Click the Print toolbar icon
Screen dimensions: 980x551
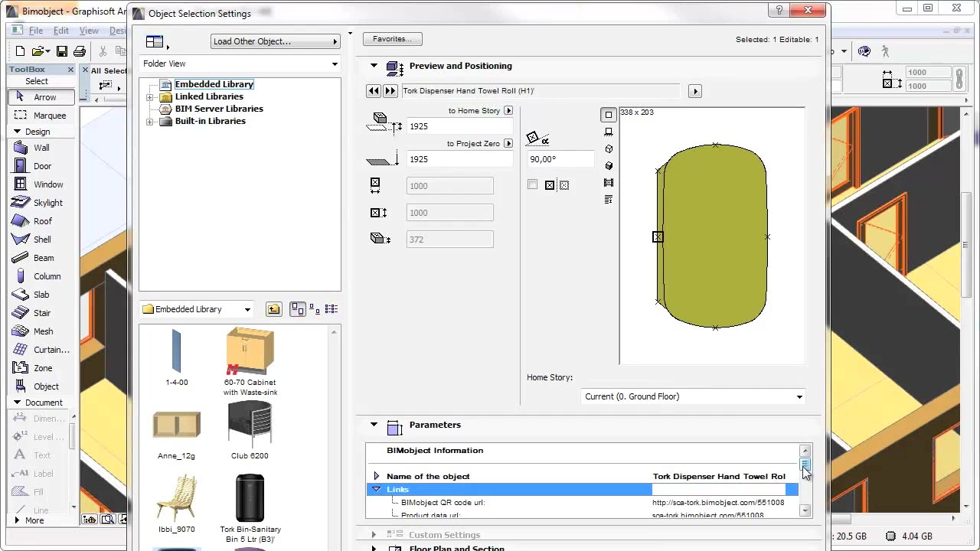pos(79,51)
